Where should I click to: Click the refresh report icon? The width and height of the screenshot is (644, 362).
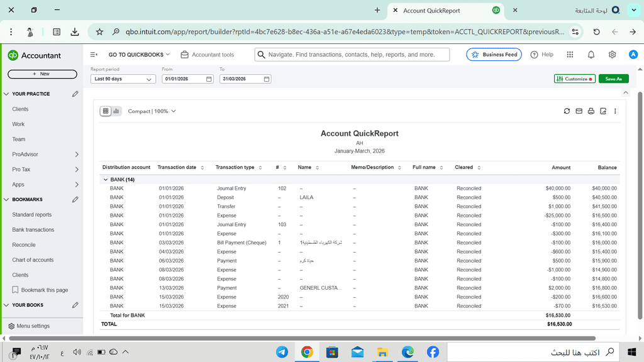pyautogui.click(x=567, y=111)
